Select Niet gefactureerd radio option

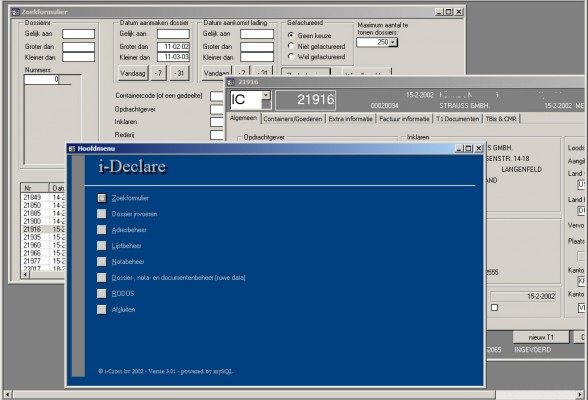pyautogui.click(x=291, y=46)
